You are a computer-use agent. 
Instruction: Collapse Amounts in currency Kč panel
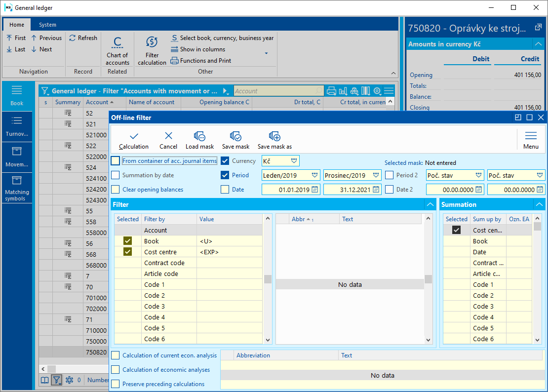click(538, 44)
